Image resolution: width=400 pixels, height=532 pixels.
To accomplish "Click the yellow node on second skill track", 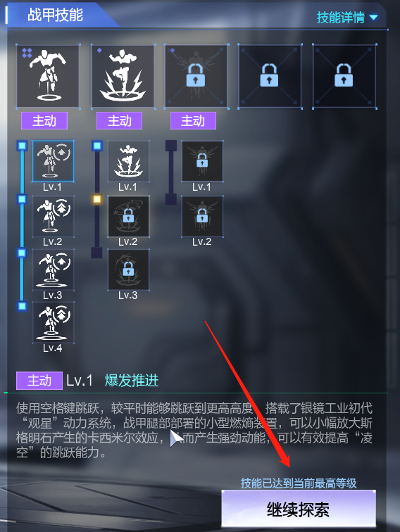I will [96, 199].
